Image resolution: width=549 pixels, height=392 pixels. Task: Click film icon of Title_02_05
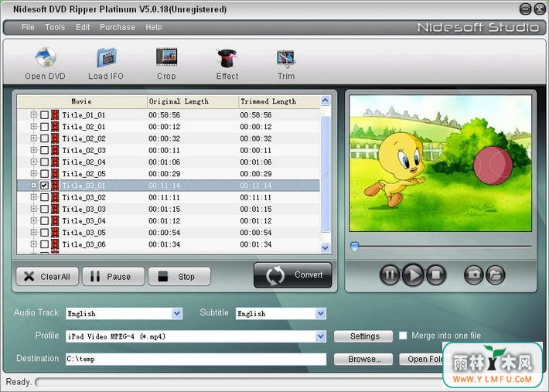[55, 174]
